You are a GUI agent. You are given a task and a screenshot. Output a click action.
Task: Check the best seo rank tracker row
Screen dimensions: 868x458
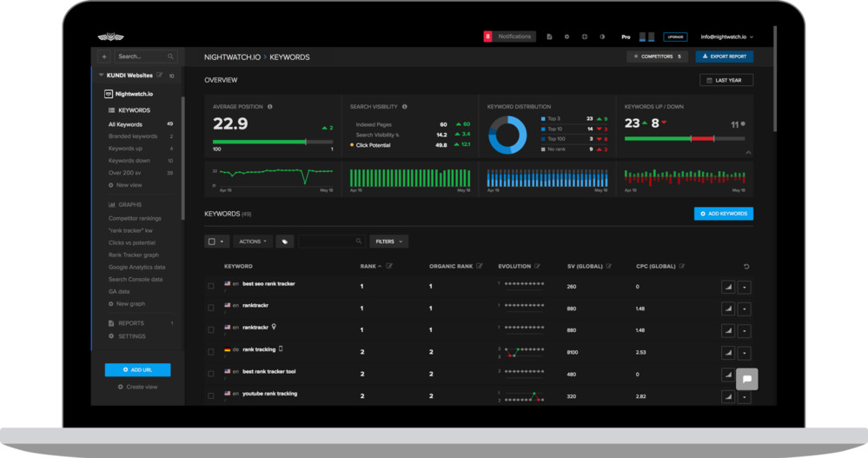(x=211, y=286)
